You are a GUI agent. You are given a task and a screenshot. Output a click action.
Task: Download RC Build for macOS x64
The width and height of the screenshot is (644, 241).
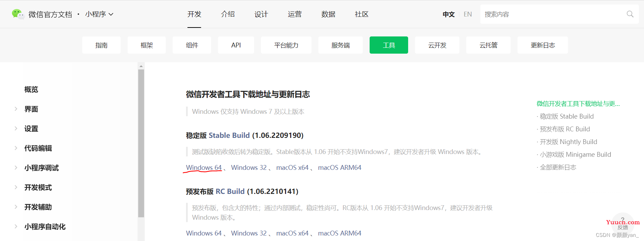click(293, 233)
